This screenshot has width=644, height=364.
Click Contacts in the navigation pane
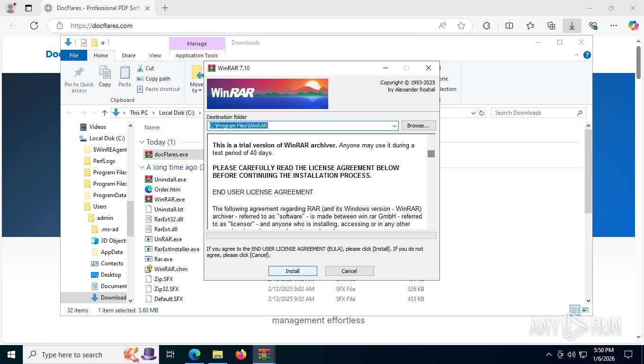112,264
